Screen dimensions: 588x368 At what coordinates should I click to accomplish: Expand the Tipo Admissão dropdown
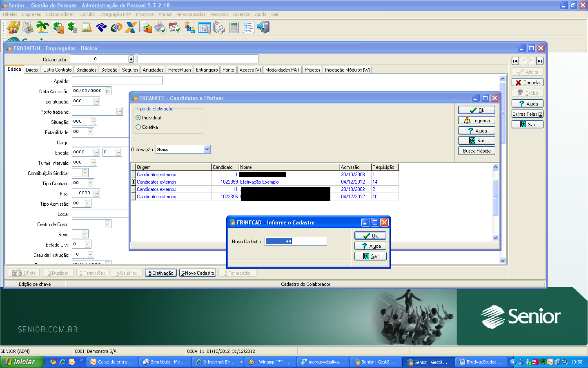[87, 203]
